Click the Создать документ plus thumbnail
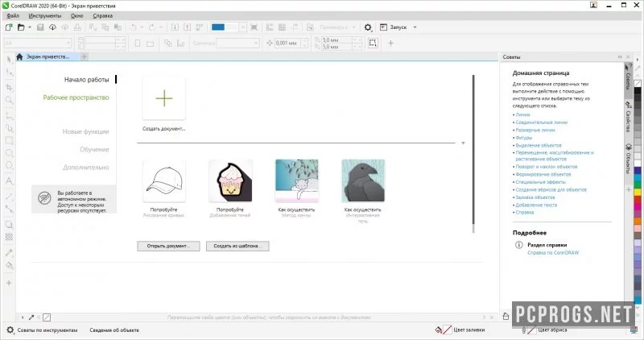The height and width of the screenshot is (340, 644). pyautogui.click(x=164, y=98)
